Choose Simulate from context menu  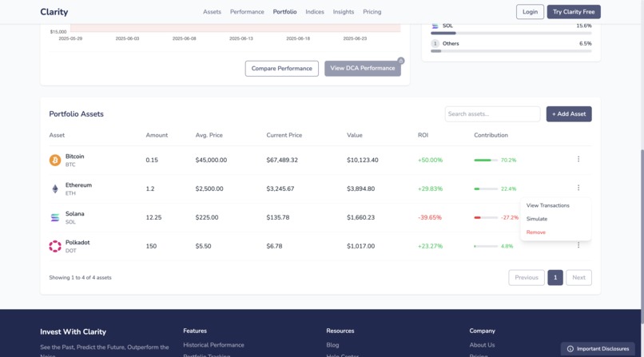point(536,219)
